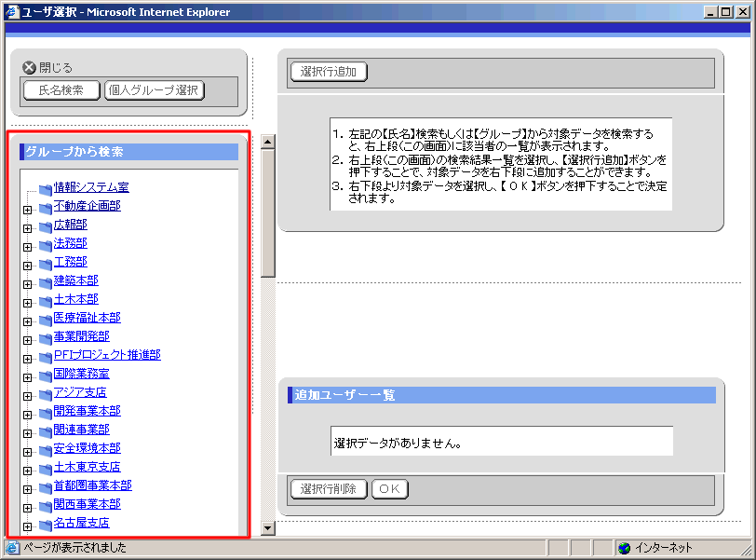Click the インターネット zone globe icon
The height and width of the screenshot is (560, 756).
coord(625,548)
